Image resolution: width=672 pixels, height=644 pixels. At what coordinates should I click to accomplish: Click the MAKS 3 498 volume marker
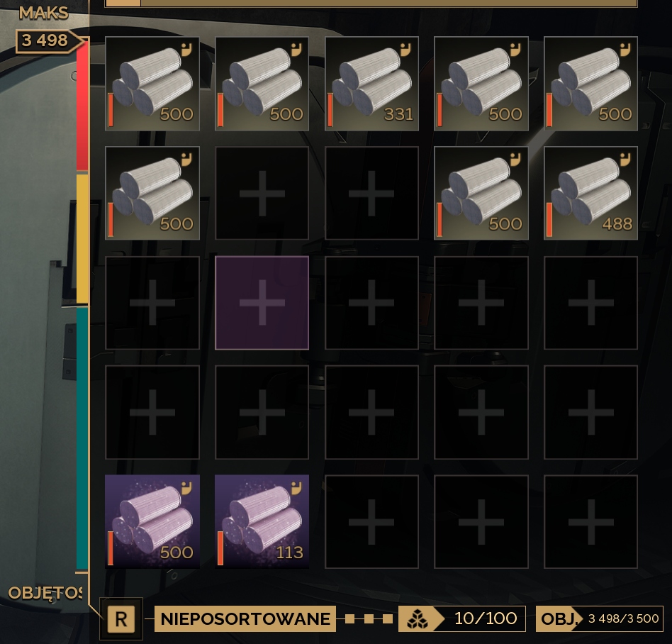tap(45, 40)
